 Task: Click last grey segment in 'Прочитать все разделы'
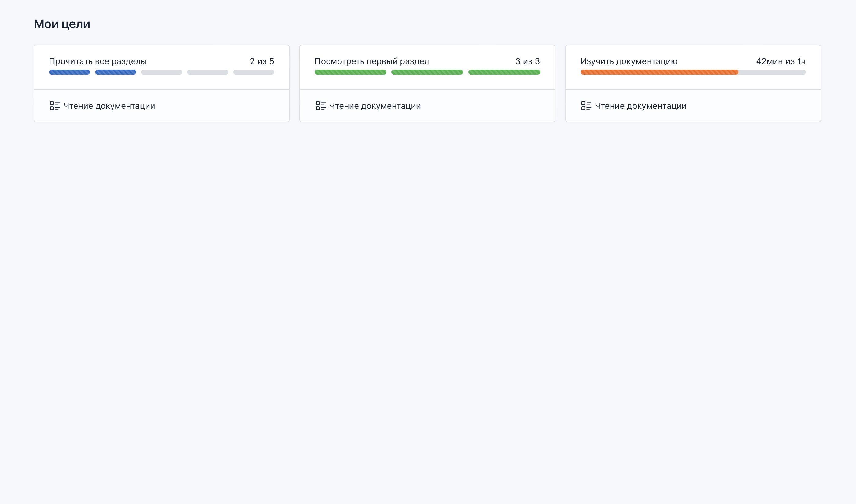tap(253, 72)
